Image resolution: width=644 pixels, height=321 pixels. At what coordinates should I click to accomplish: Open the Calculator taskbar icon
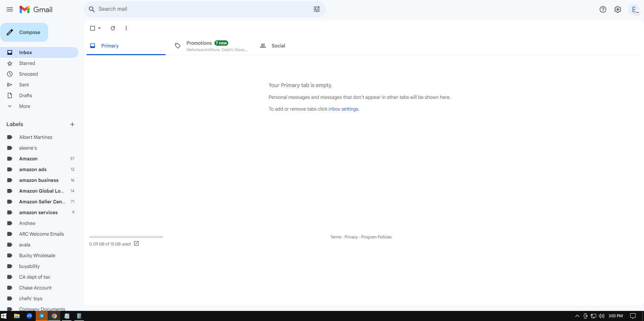[79, 316]
